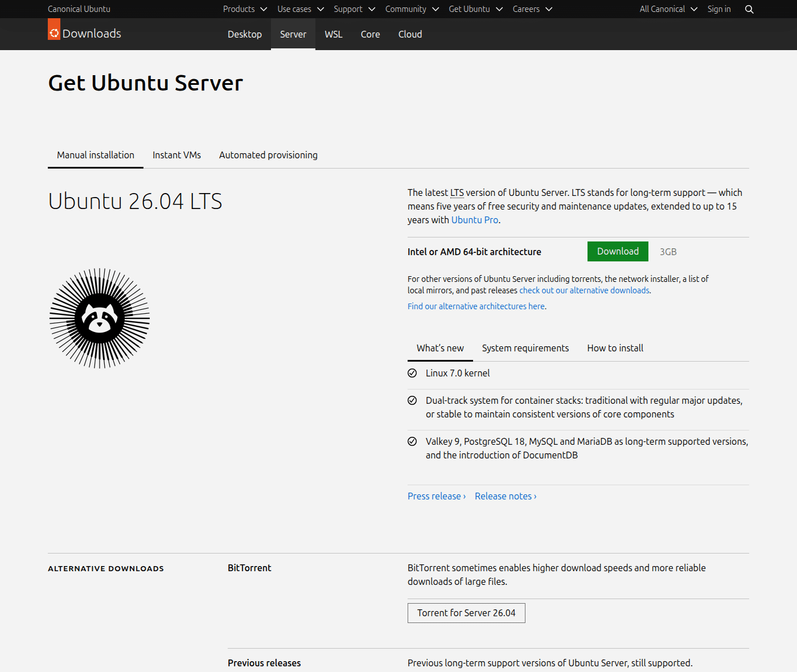Go to Canonical Ubuntu home link
797x672 pixels.
(79, 9)
